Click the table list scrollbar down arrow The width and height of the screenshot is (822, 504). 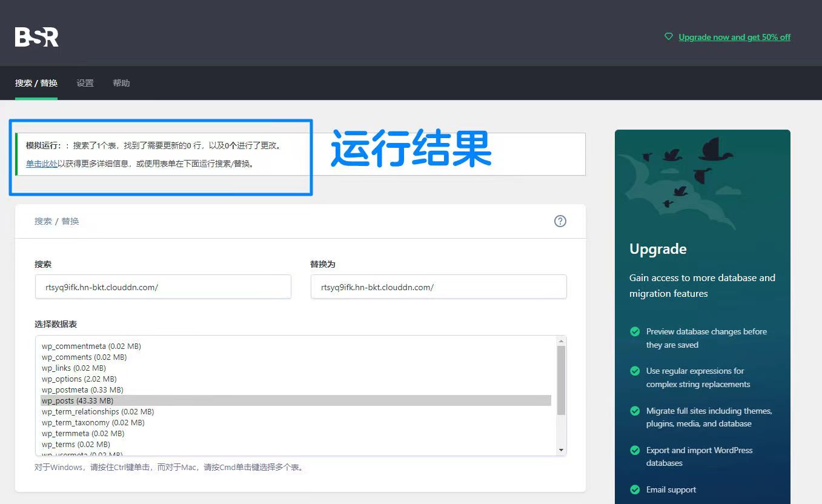561,450
